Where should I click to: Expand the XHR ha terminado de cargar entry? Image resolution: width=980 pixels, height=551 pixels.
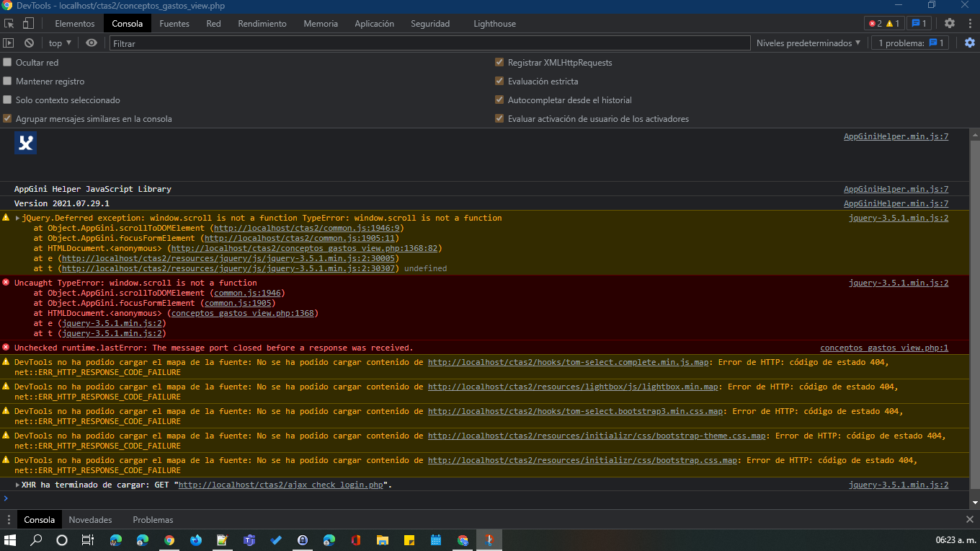pos(17,485)
